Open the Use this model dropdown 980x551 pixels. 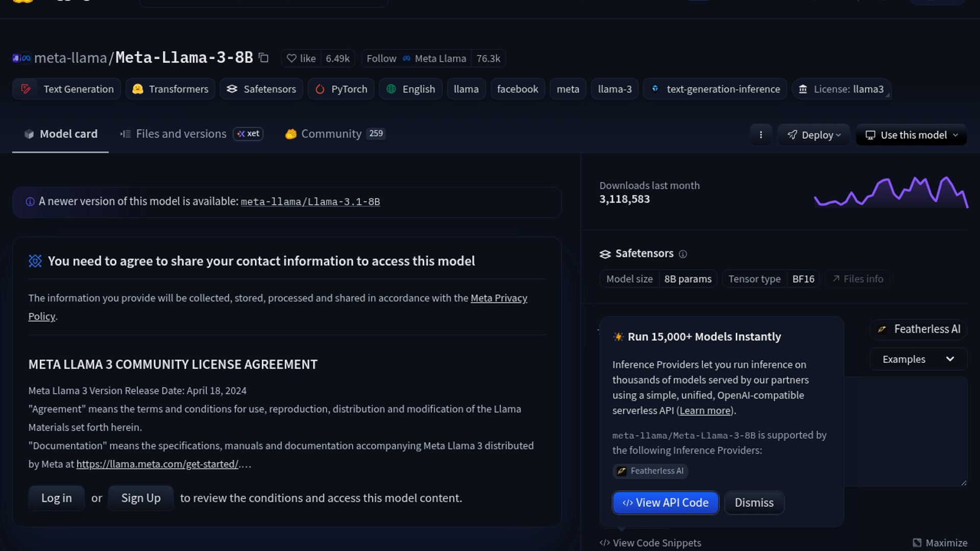(x=912, y=135)
